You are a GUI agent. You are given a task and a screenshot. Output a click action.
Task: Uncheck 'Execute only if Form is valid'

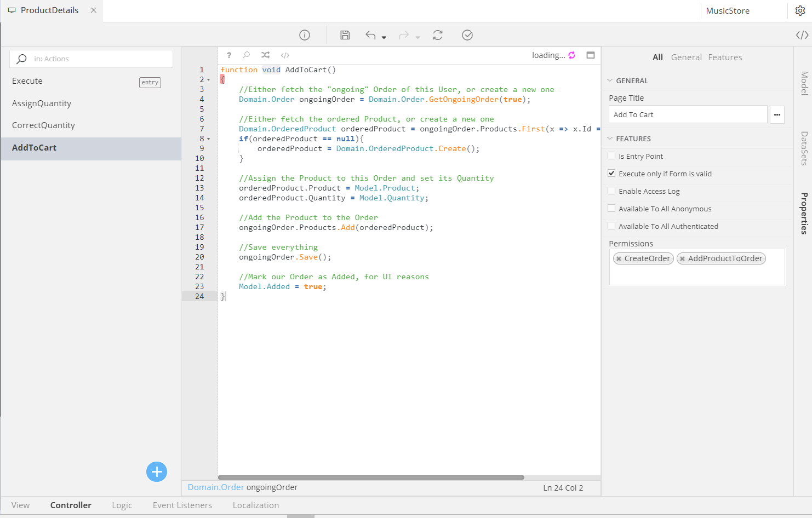611,173
